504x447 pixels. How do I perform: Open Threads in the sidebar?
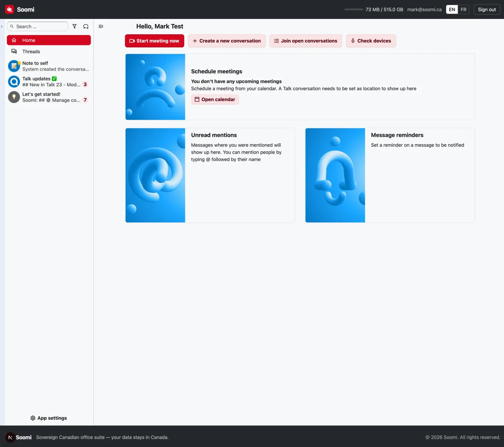click(x=49, y=52)
